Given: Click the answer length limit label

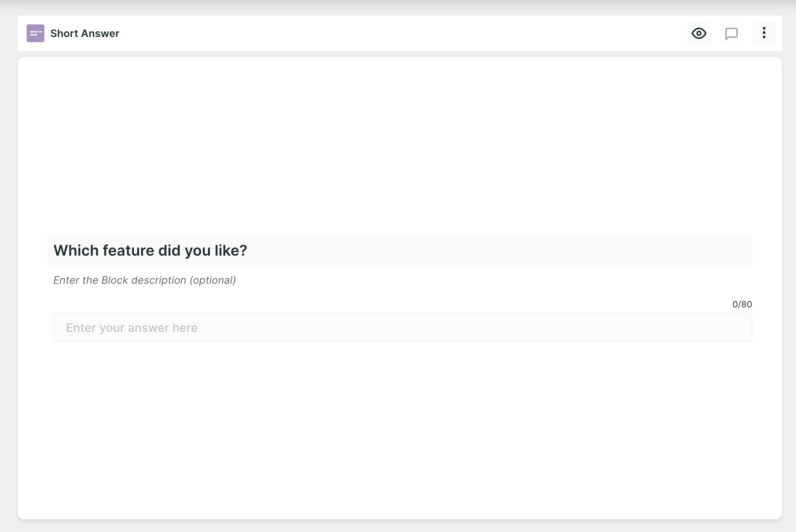Looking at the screenshot, I should [x=742, y=304].
